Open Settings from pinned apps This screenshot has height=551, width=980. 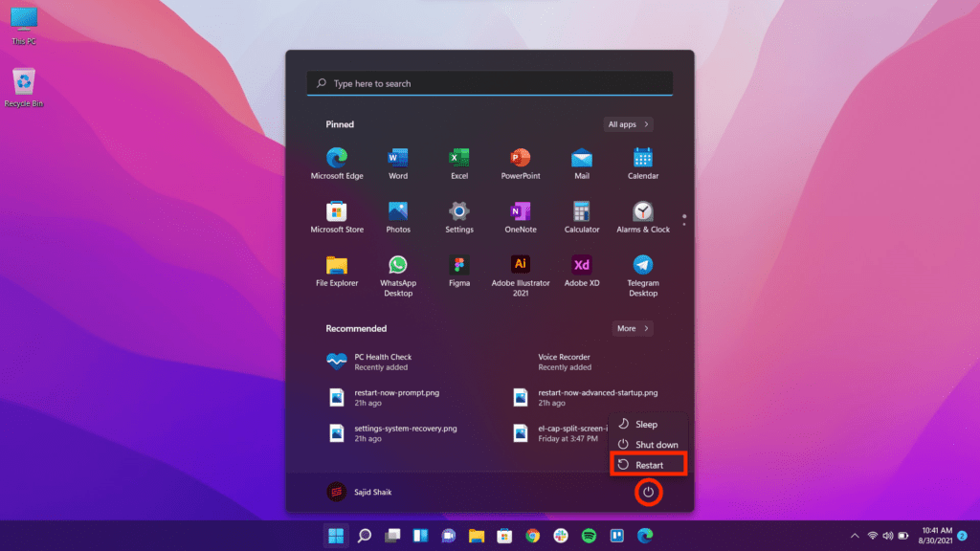click(x=458, y=217)
